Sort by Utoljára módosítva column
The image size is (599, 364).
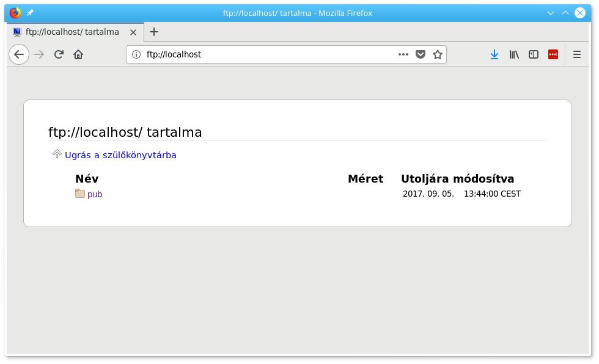pos(458,178)
